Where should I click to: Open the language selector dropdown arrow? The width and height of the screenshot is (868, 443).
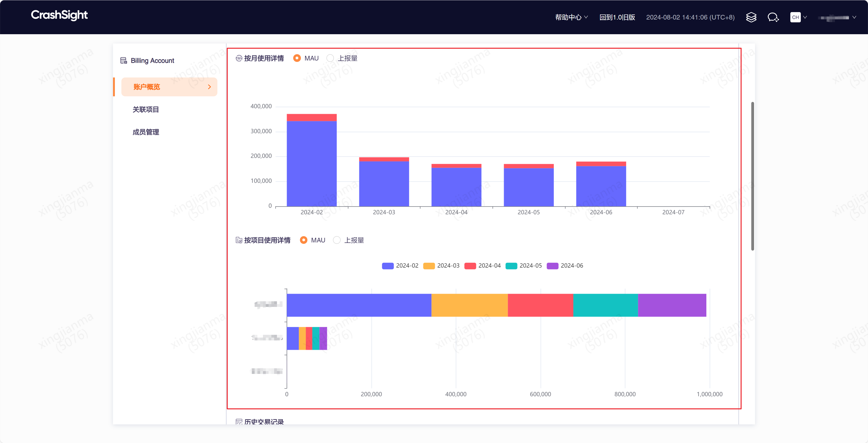[805, 17]
